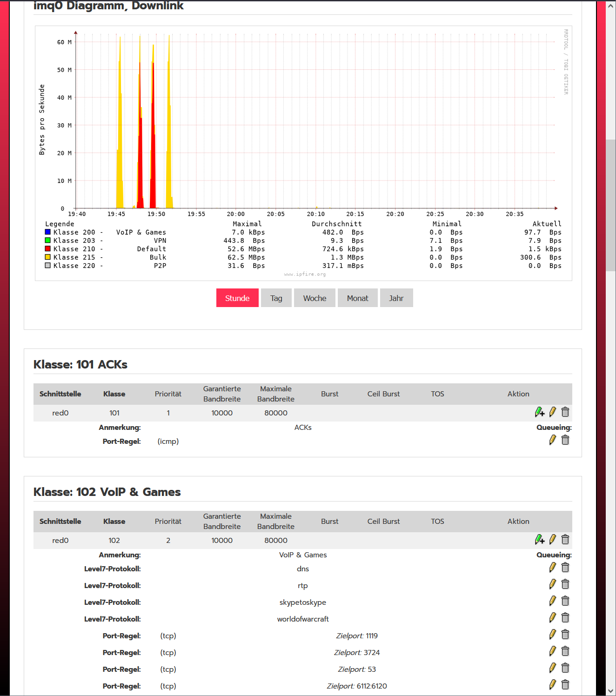
Task: Click 'worldofwarcraft' protocol text
Action: [x=303, y=619]
